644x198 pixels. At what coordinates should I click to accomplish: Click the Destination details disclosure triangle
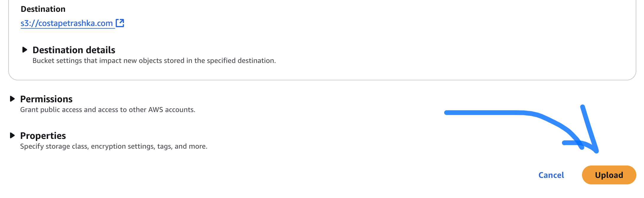pos(25,50)
